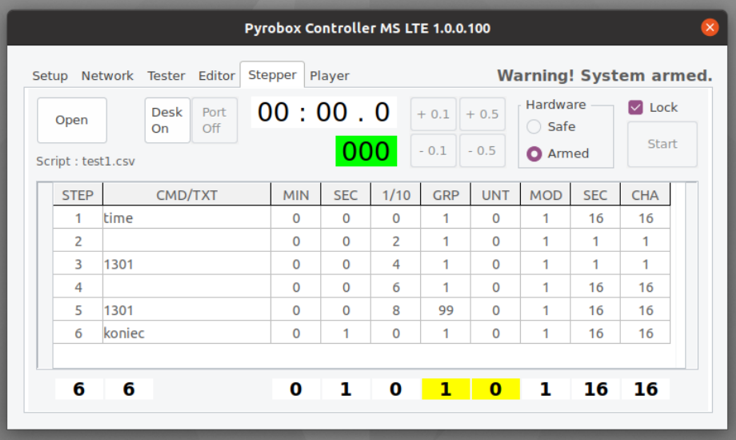The image size is (736, 440).
Task: Toggle the Lock checkbox
Action: tap(636, 107)
